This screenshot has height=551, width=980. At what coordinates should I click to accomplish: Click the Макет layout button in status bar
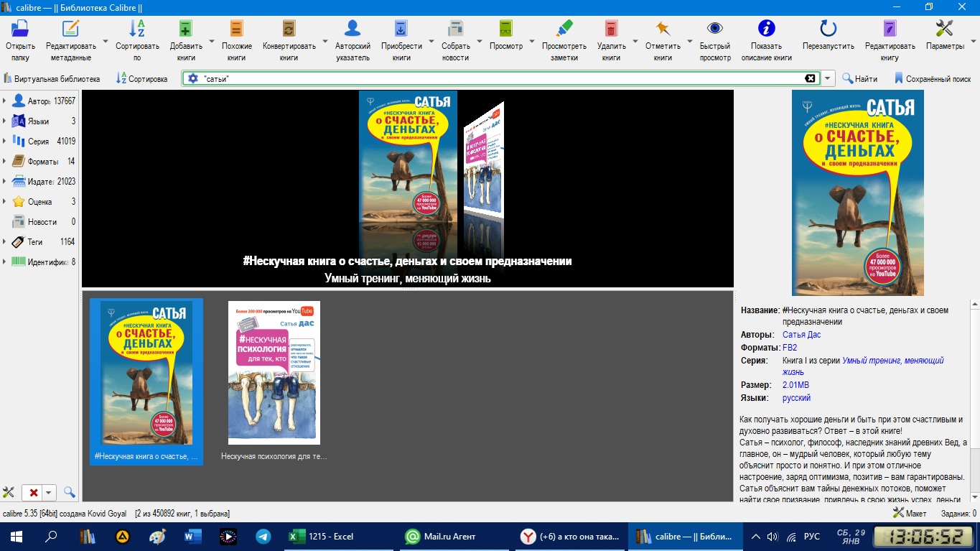(x=910, y=514)
